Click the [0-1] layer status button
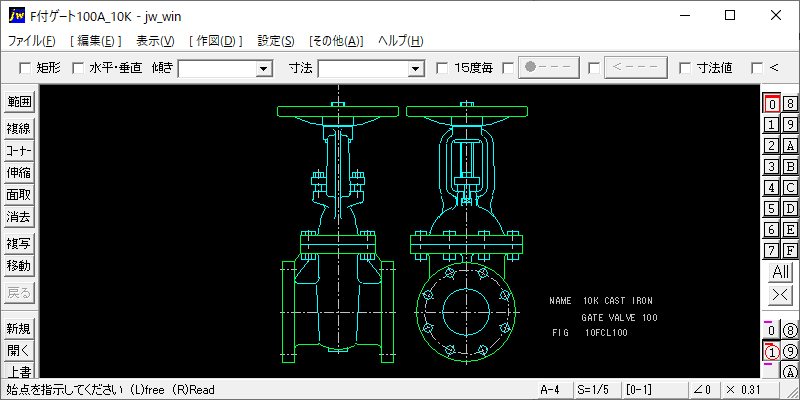The width and height of the screenshot is (800, 400). coord(653,390)
